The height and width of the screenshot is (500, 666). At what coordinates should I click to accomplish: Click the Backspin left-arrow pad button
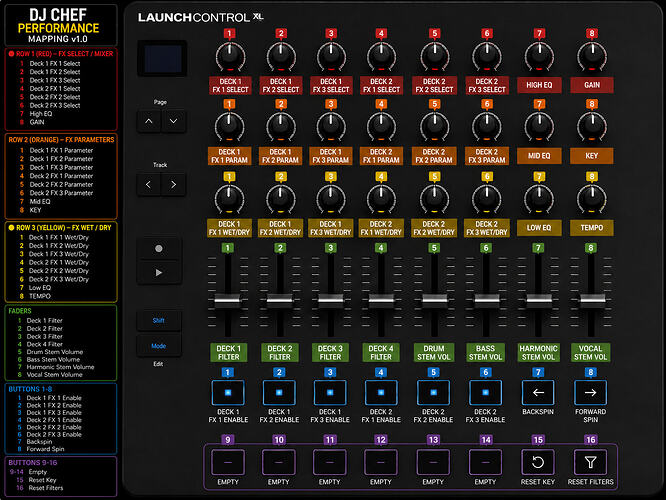click(x=538, y=393)
